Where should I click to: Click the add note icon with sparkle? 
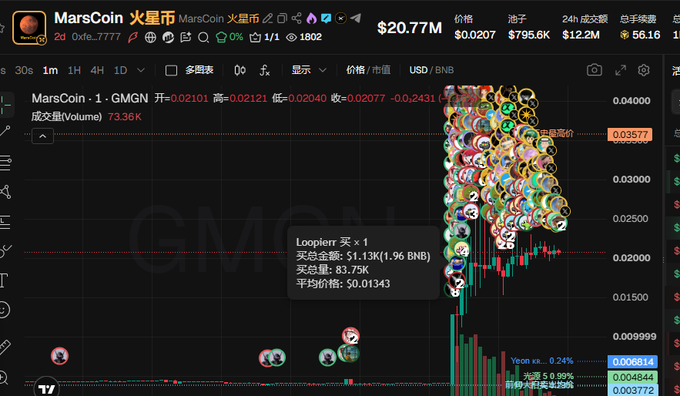click(x=186, y=37)
